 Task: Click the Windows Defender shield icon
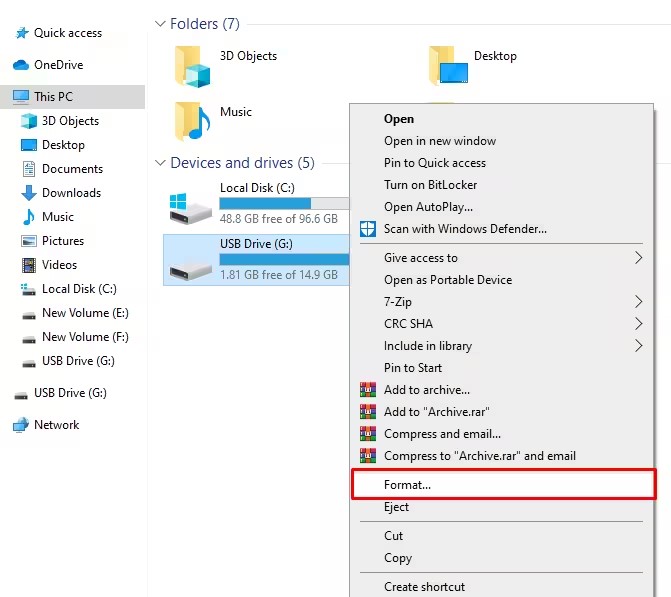tap(368, 229)
